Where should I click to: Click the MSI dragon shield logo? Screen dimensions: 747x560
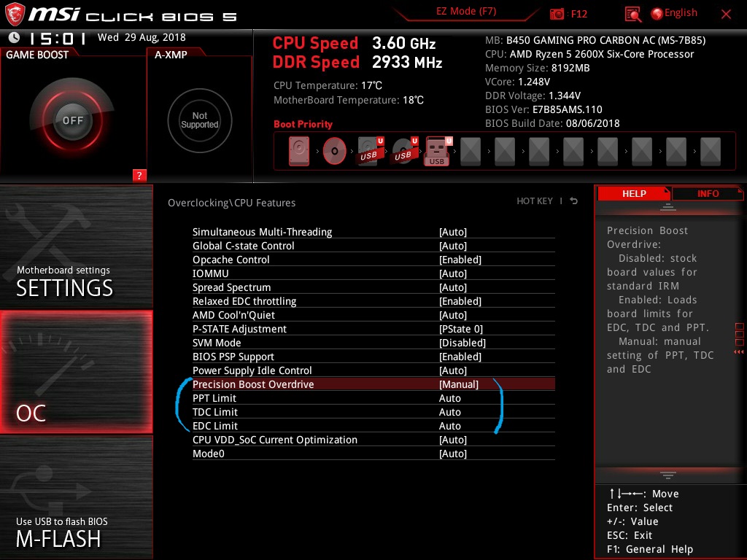tap(15, 14)
